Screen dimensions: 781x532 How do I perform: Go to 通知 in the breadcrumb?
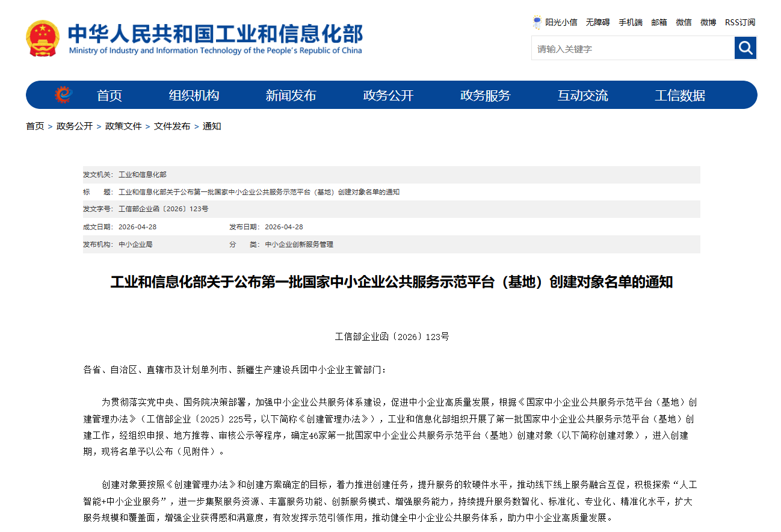click(x=212, y=126)
